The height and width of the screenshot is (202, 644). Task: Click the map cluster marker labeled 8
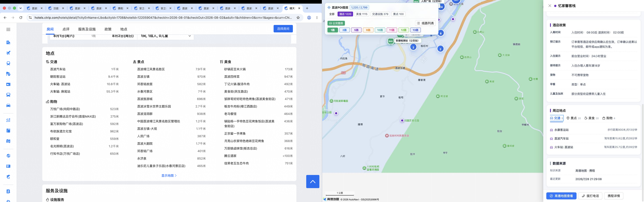pyautogui.click(x=441, y=33)
